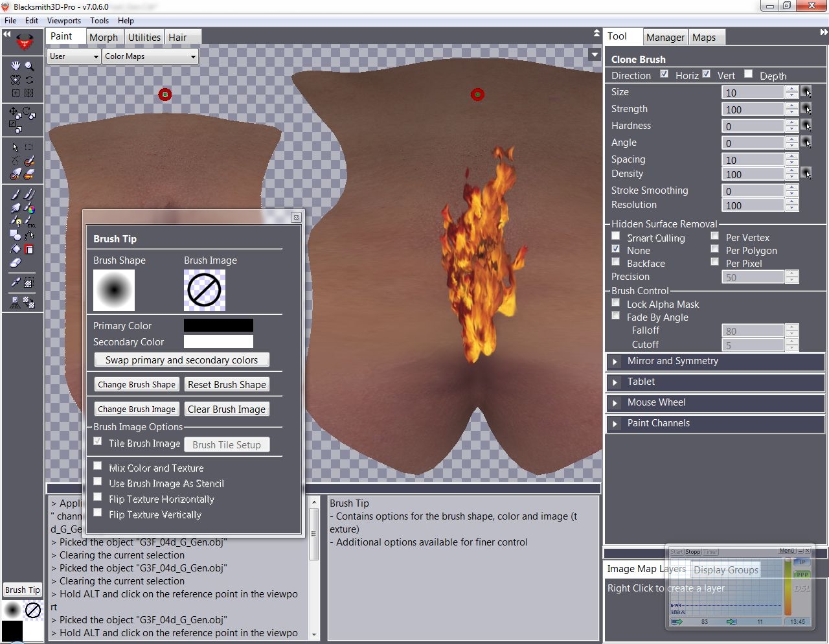Screen dimensions: 829x644
Task: Toggle the None hidden surface option
Action: (616, 249)
